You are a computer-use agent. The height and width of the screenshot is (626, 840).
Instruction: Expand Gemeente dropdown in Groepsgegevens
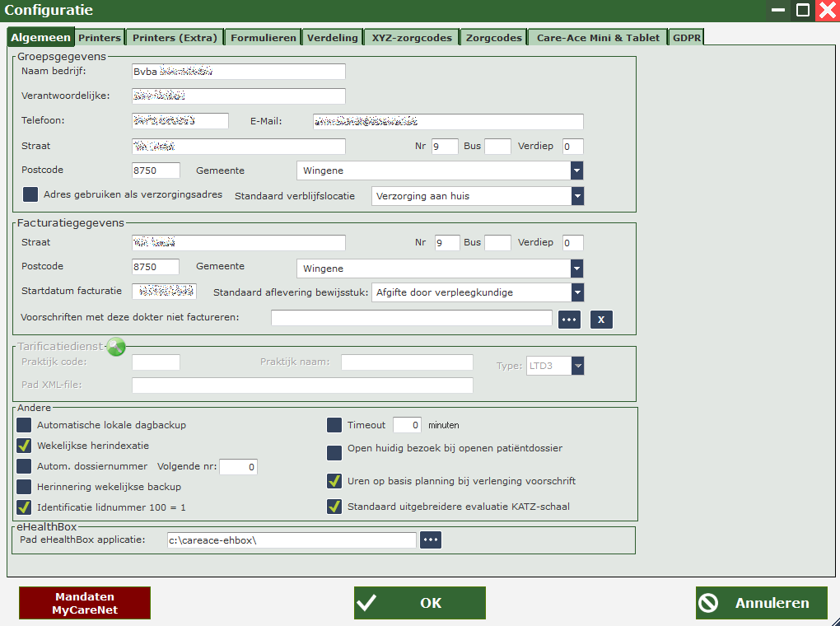click(x=576, y=171)
